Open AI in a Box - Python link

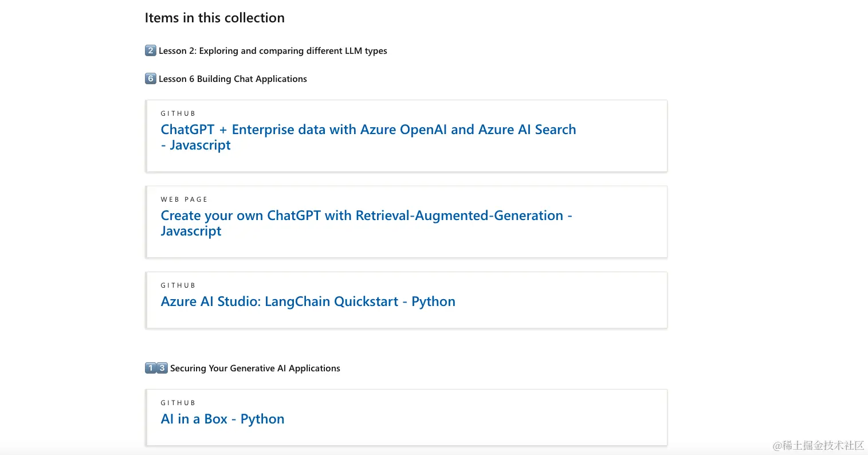[x=222, y=419]
